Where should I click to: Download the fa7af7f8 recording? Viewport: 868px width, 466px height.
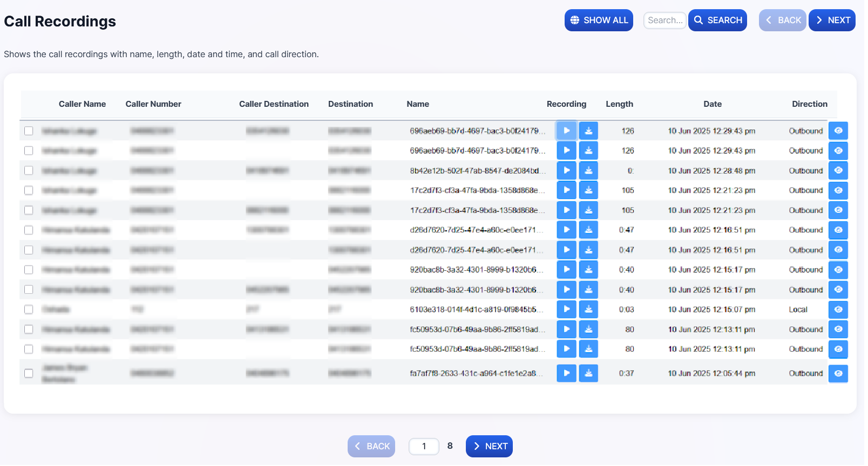pyautogui.click(x=588, y=373)
